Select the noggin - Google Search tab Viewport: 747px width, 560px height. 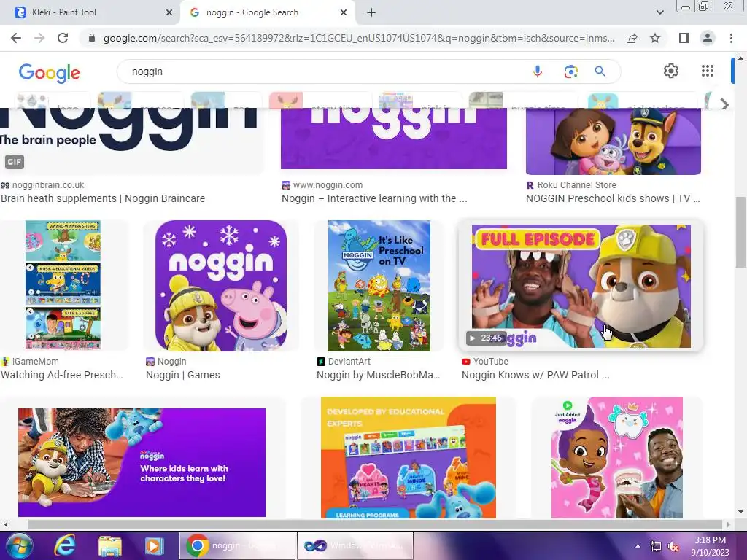tap(267, 12)
